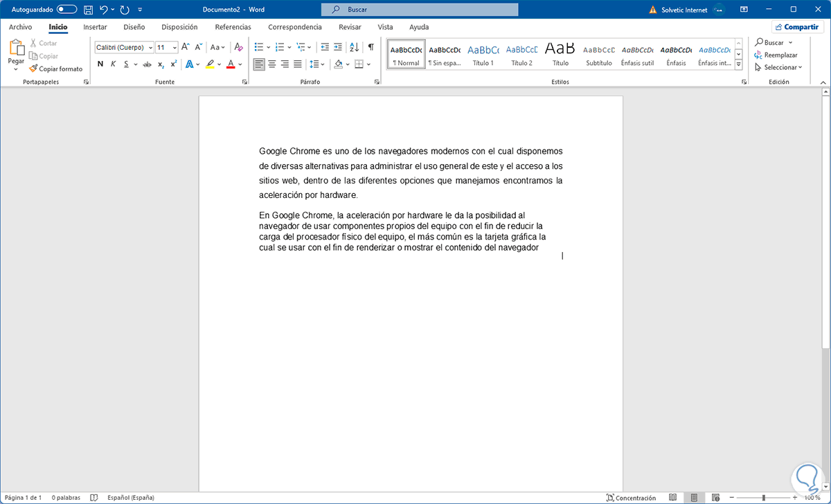The image size is (831, 504).
Task: Toggle italic with the K button
Action: pyautogui.click(x=113, y=64)
